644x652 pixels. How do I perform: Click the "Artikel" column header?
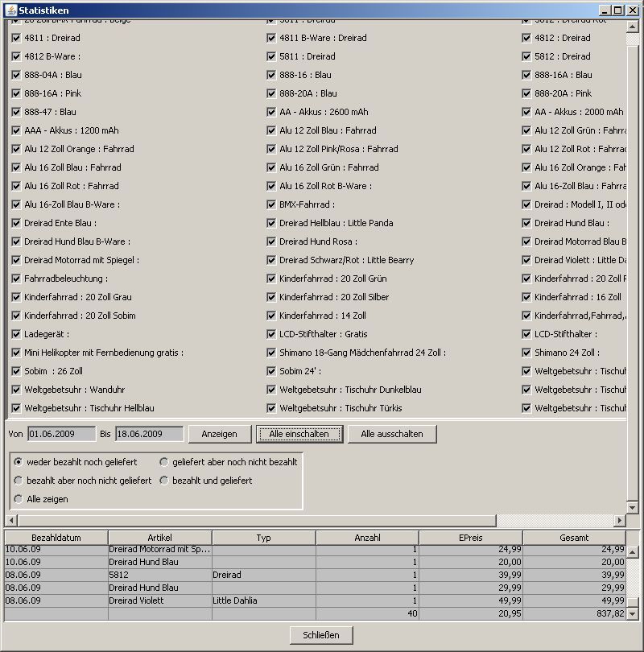pos(160,538)
